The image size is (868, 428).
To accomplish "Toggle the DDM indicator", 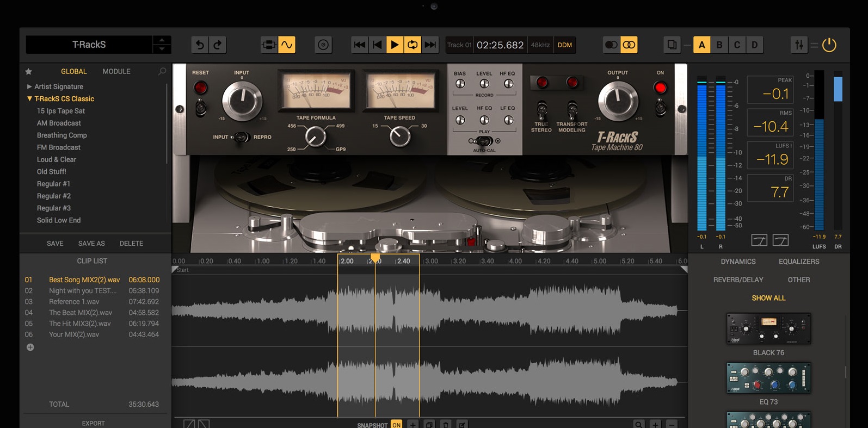I will click(x=565, y=45).
